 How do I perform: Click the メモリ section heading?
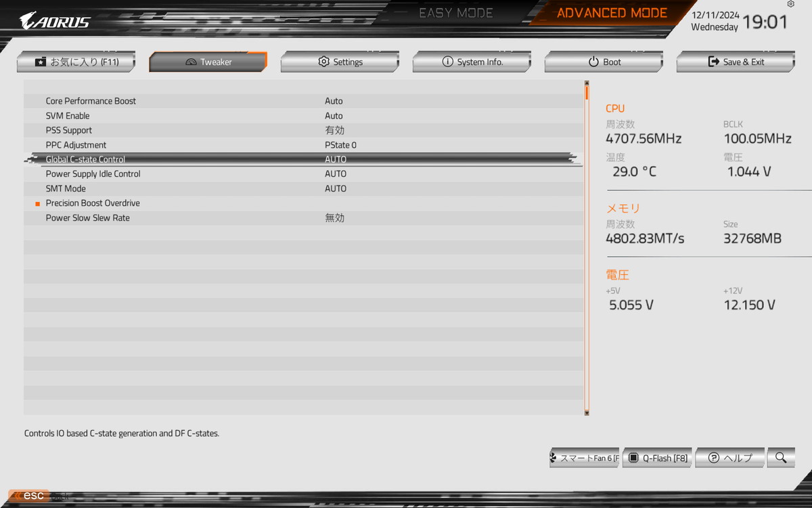[623, 209]
